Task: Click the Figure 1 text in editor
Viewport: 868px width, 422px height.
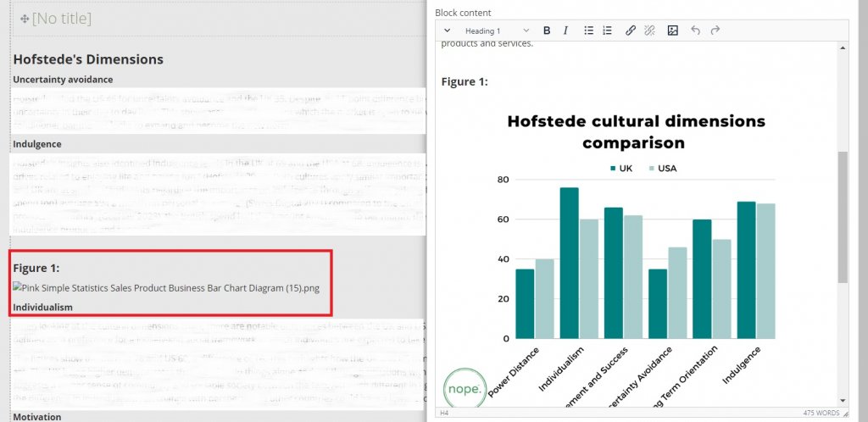Action: 465,81
